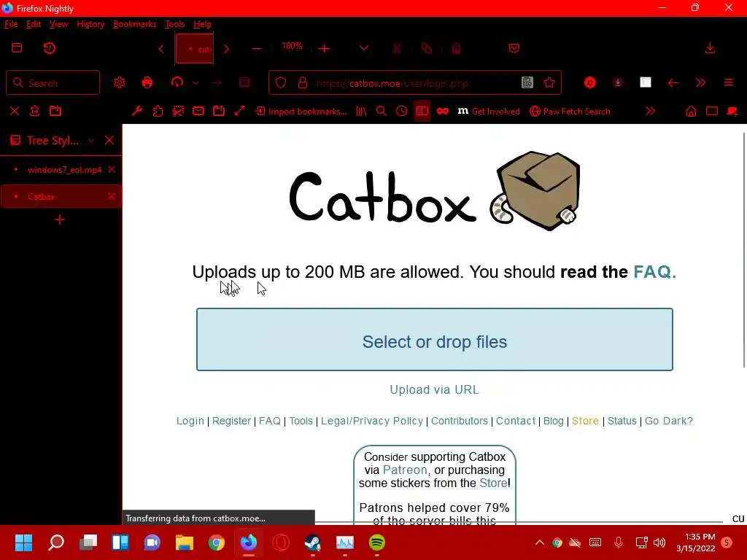
Task: Open Steam from the taskbar
Action: click(312, 542)
